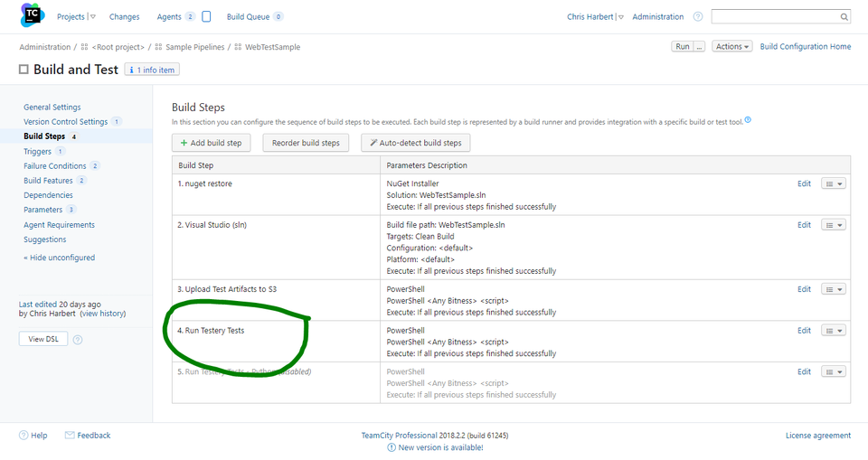The image size is (868, 460).
Task: Open the build steps help icon
Action: [x=748, y=119]
